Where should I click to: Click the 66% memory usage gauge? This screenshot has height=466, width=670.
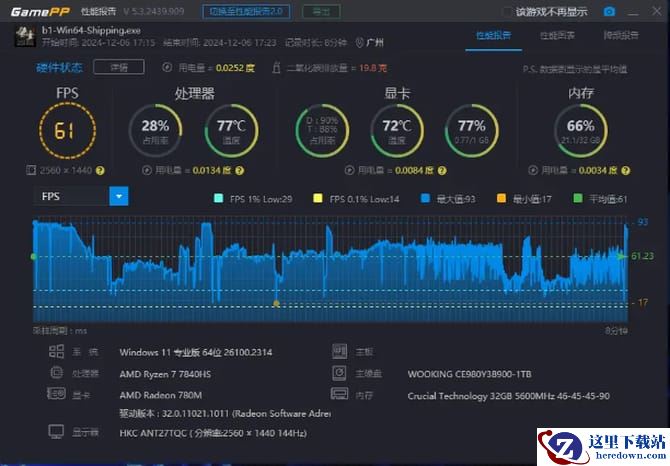581,130
